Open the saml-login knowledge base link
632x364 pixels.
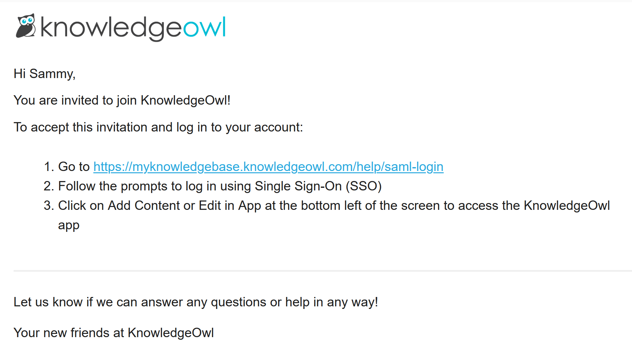[268, 167]
